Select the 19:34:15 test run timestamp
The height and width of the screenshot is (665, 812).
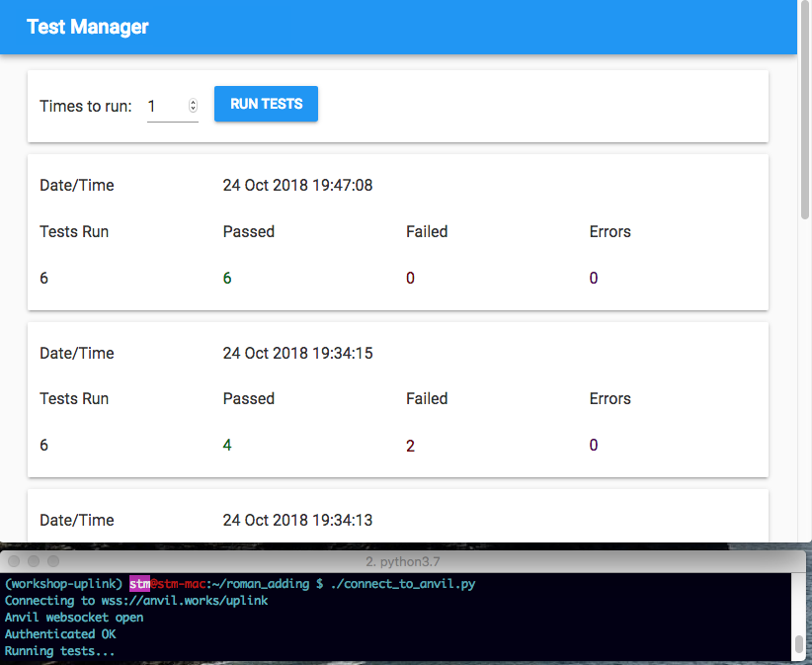(297, 353)
